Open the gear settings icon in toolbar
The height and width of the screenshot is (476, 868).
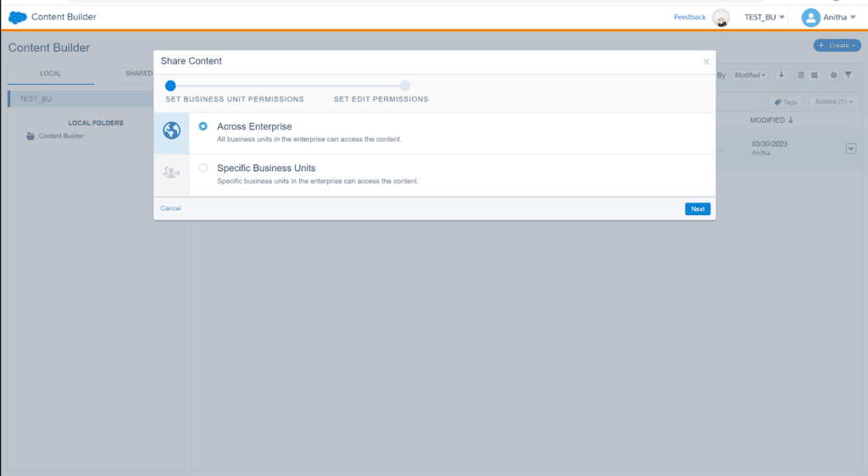click(833, 75)
